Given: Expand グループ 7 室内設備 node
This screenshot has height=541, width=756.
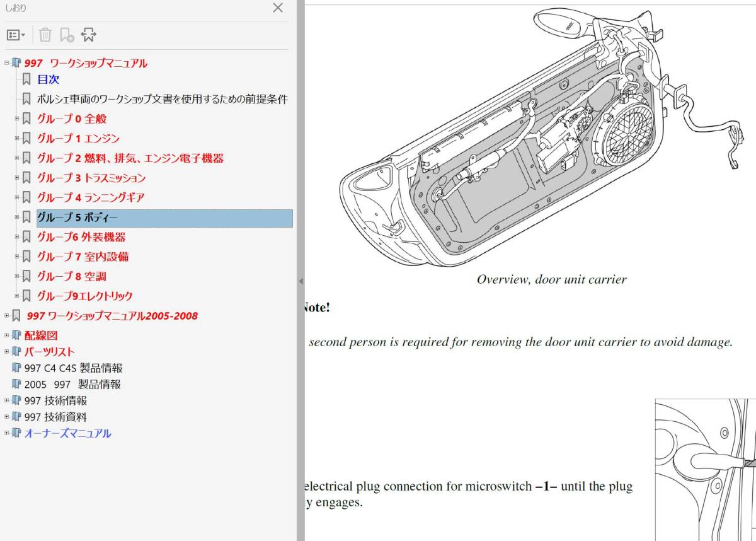Looking at the screenshot, I should (x=17, y=257).
